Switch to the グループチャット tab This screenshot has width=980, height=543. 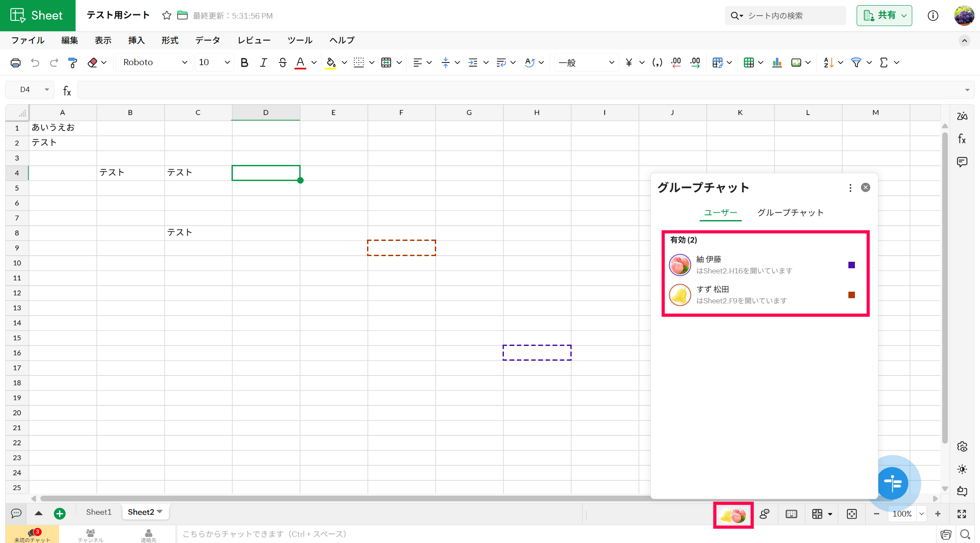pyautogui.click(x=790, y=212)
